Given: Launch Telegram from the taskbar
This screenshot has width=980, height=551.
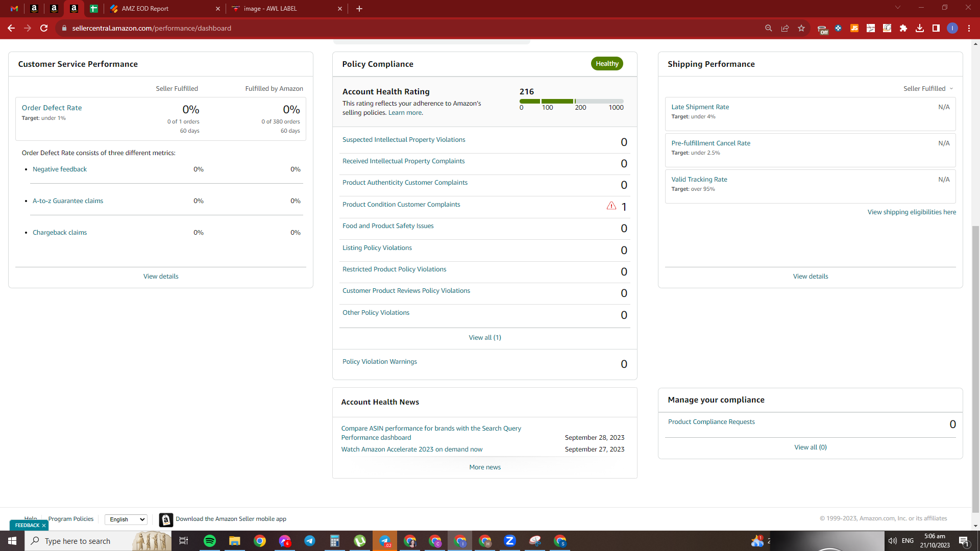Looking at the screenshot, I should point(310,541).
